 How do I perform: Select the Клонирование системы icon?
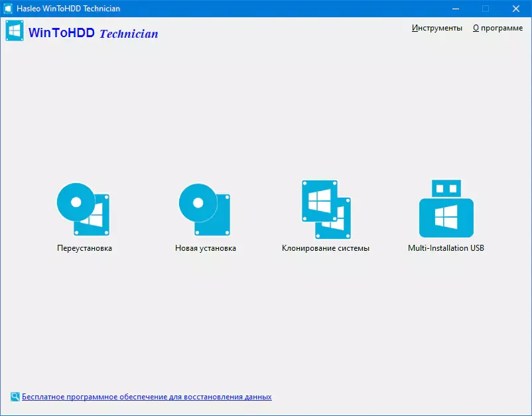(325, 210)
